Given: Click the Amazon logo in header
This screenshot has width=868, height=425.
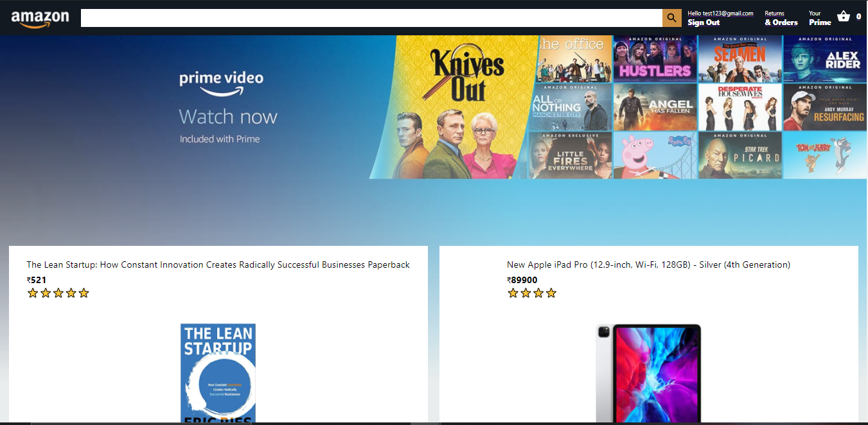Looking at the screenshot, I should [x=40, y=19].
